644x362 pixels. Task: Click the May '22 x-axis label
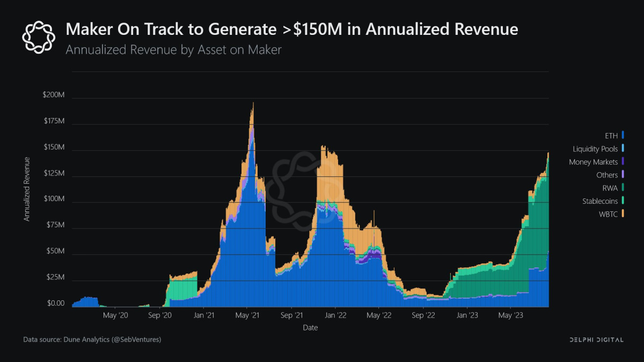[x=379, y=316]
